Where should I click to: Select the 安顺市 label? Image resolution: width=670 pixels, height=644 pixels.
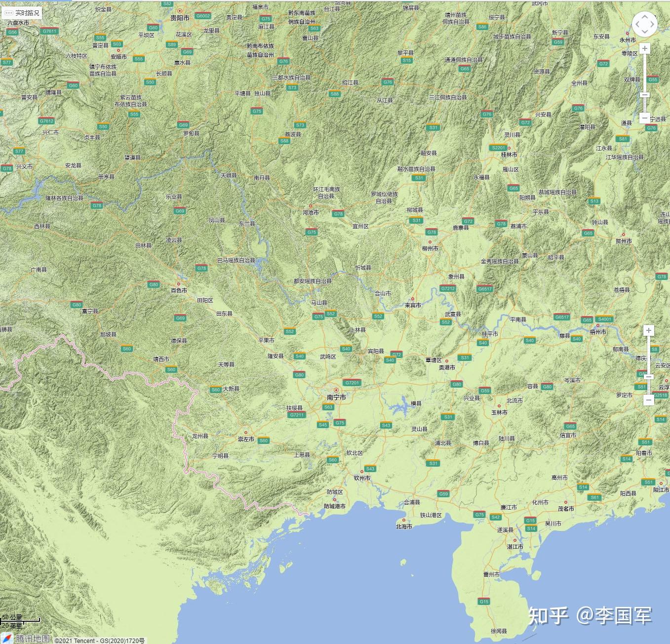pyautogui.click(x=118, y=57)
